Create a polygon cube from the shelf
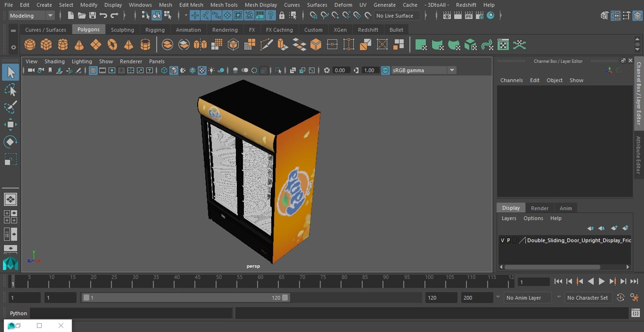Viewport: 644px width, 332px height. 46,45
